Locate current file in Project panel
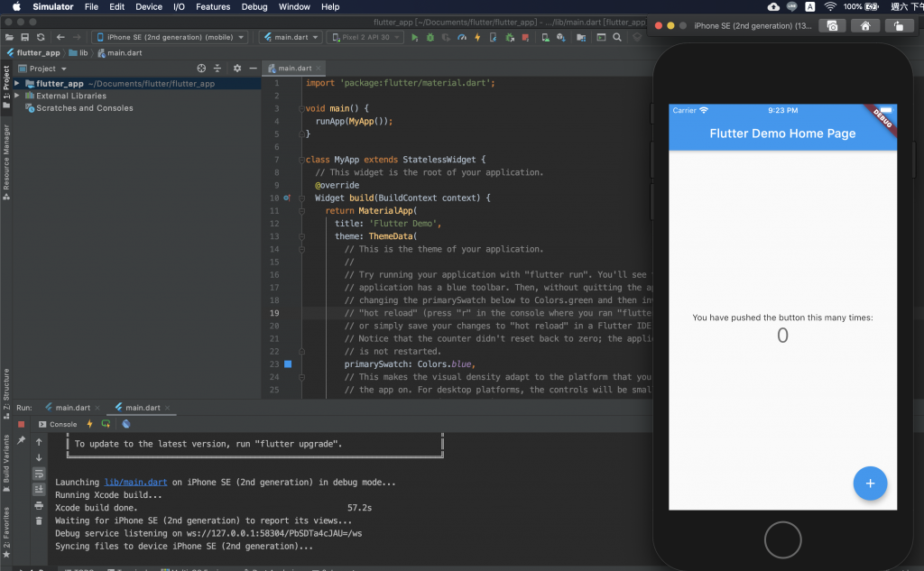Screen dimensions: 924x571 [201, 69]
